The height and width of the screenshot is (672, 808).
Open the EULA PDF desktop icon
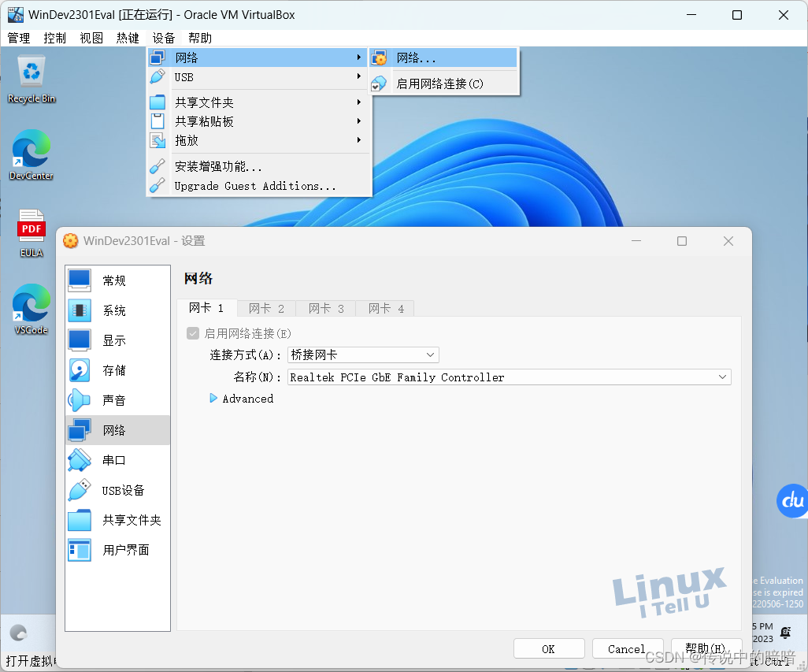point(32,226)
